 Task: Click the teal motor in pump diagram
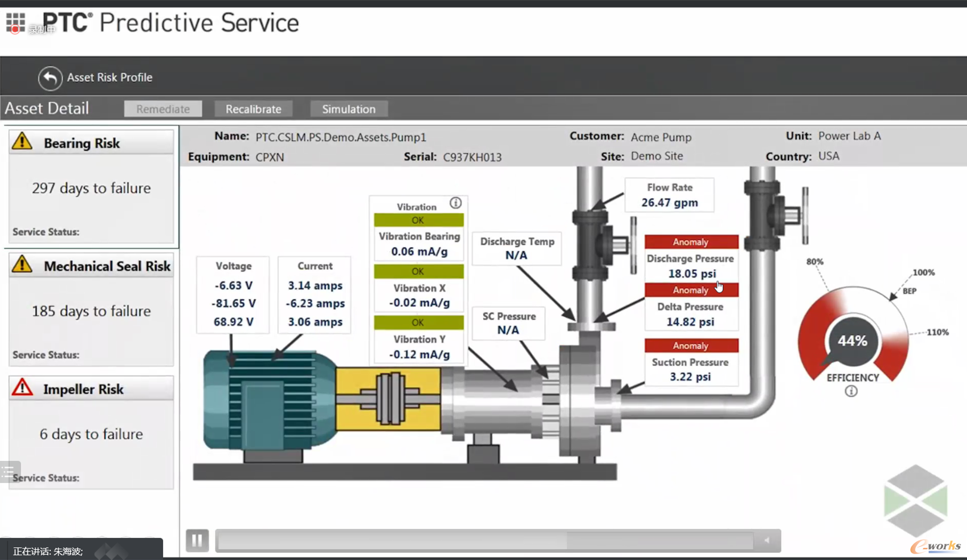point(269,401)
